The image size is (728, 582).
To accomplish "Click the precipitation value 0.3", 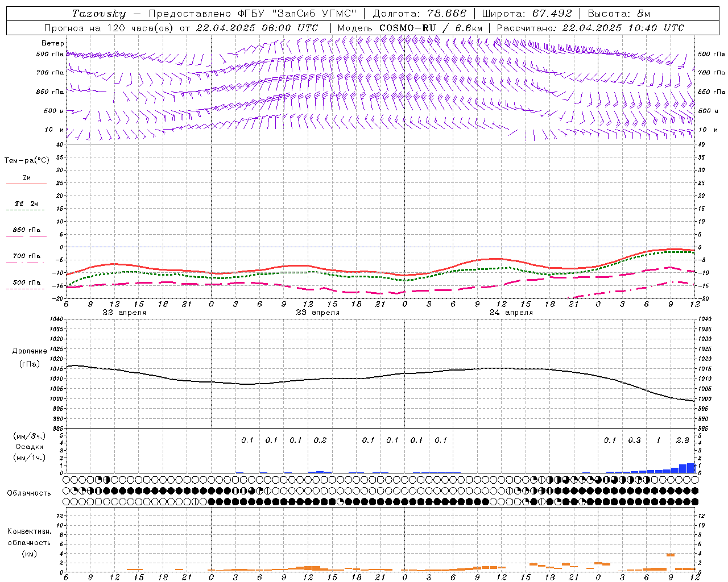I will [x=634, y=440].
